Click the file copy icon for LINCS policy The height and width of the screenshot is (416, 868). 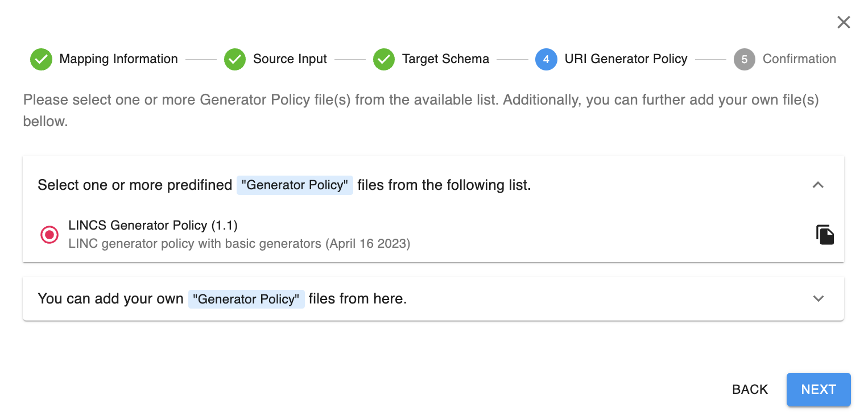[825, 235]
